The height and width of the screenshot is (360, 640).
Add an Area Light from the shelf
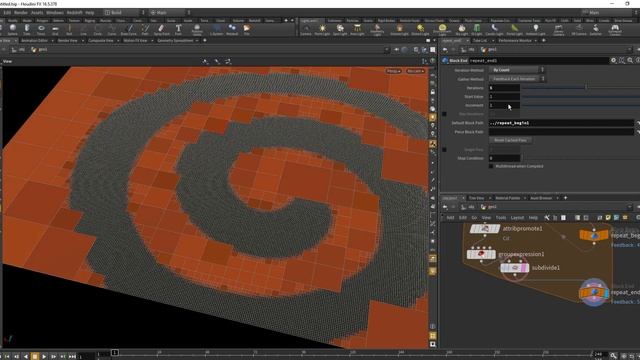[357, 29]
